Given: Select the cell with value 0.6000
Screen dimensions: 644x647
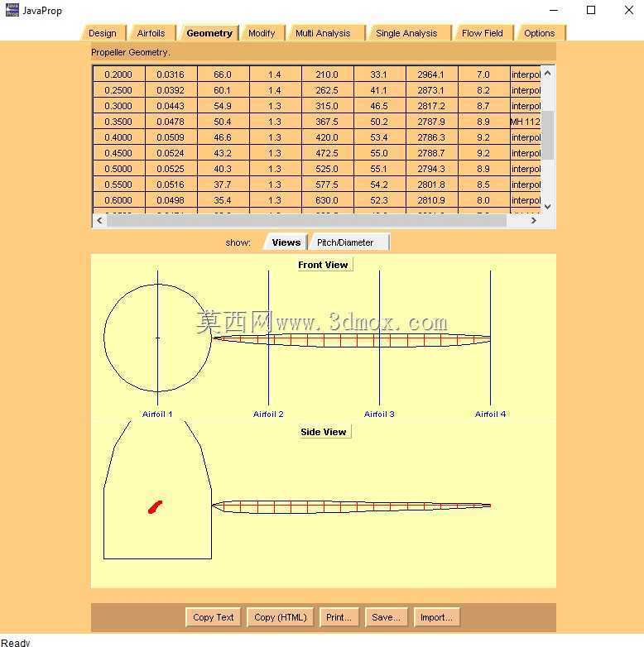Looking at the screenshot, I should (119, 200).
